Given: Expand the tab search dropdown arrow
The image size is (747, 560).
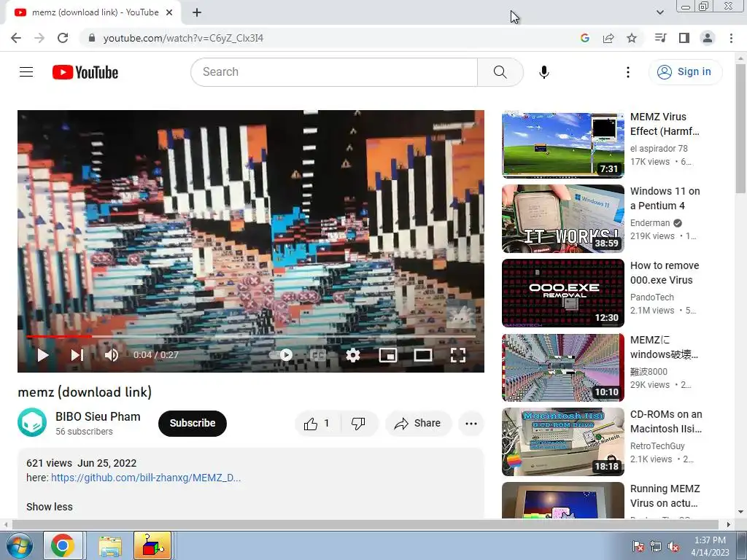Looking at the screenshot, I should (659, 13).
